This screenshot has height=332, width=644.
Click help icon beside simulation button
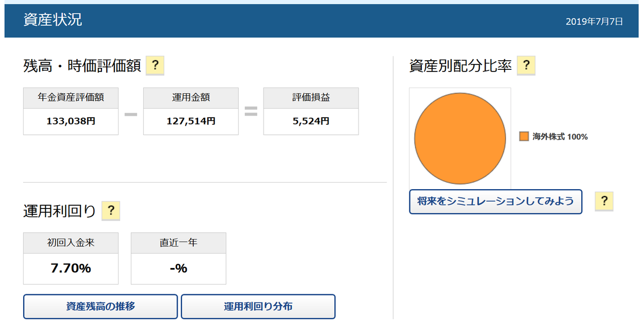tap(604, 201)
